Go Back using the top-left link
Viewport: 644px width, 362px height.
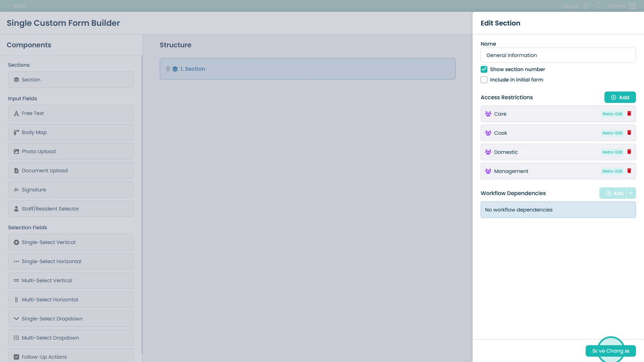tap(17, 6)
